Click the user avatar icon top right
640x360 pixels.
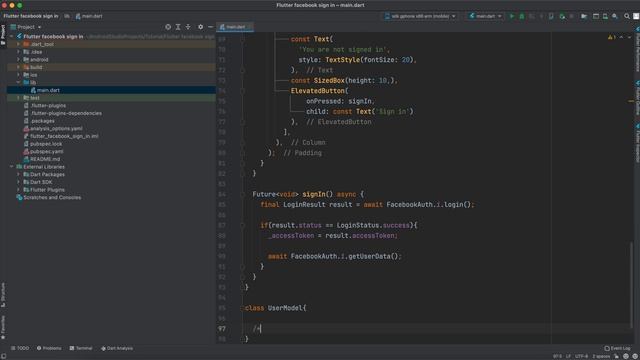[x=636, y=16]
